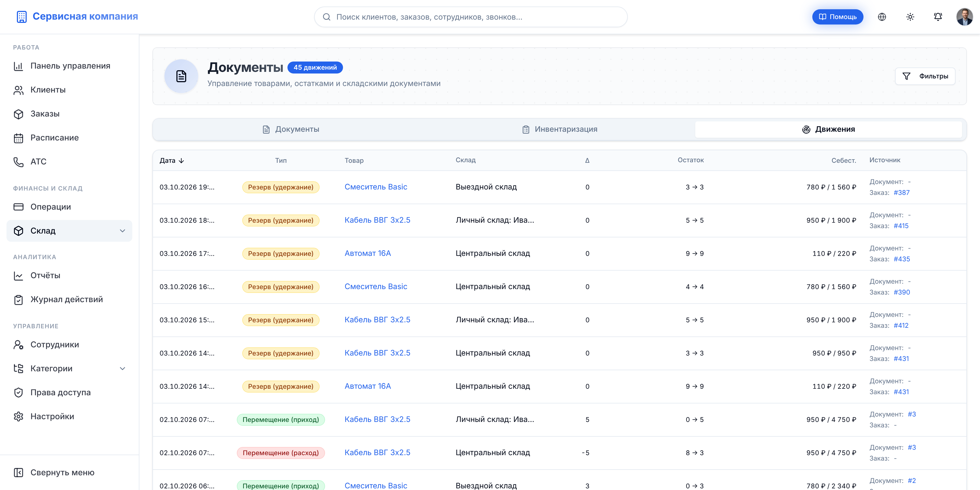Click the language globe icon
Screen dimensions: 980x490
882,17
